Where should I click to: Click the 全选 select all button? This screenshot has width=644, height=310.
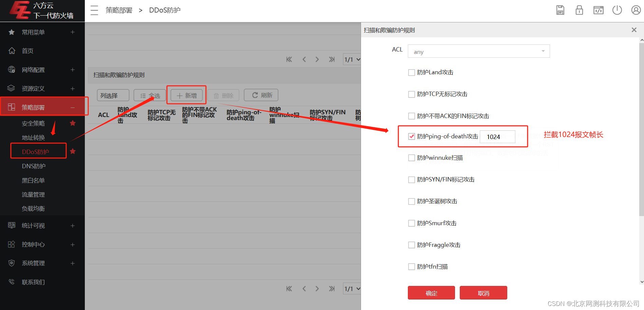pos(150,95)
